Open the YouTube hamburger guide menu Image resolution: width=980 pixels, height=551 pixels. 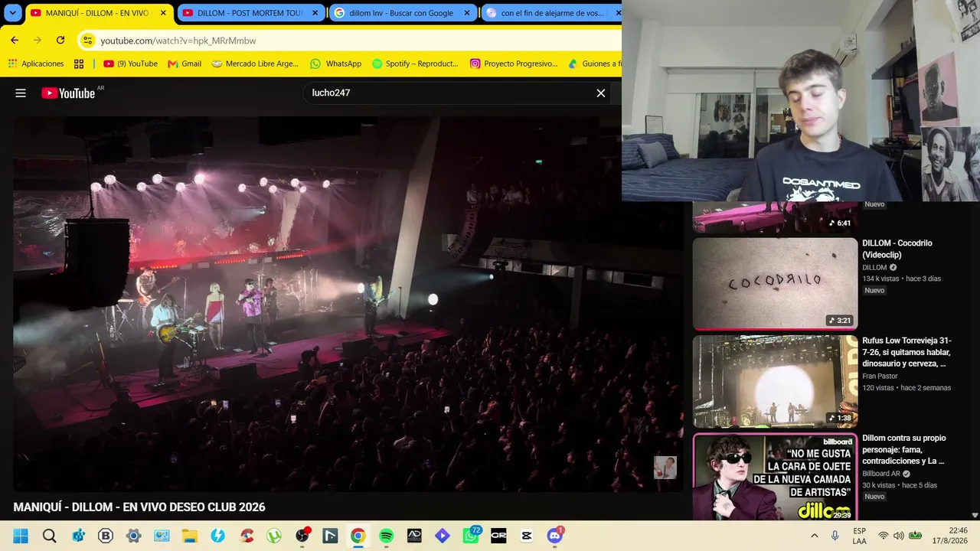[21, 93]
